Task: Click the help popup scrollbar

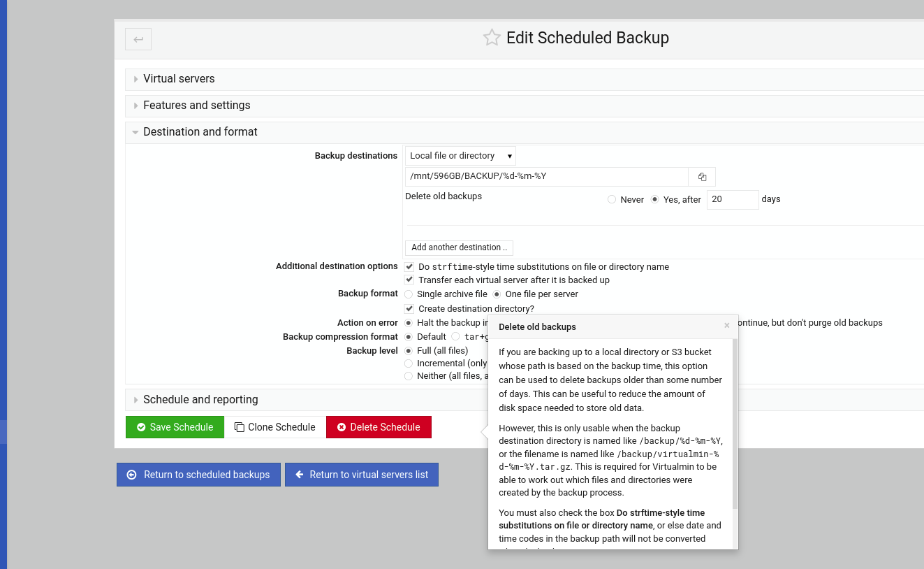Action: tap(735, 424)
